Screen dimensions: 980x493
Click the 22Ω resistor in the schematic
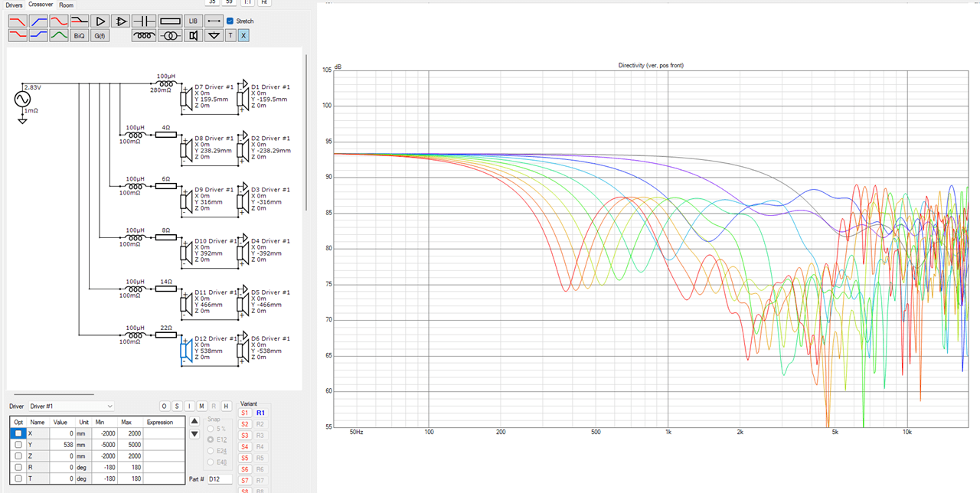point(166,335)
